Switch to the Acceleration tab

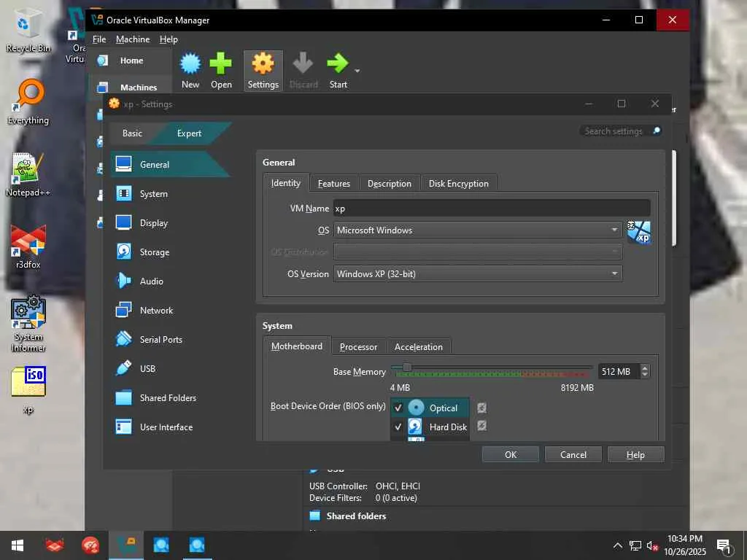pyautogui.click(x=418, y=346)
